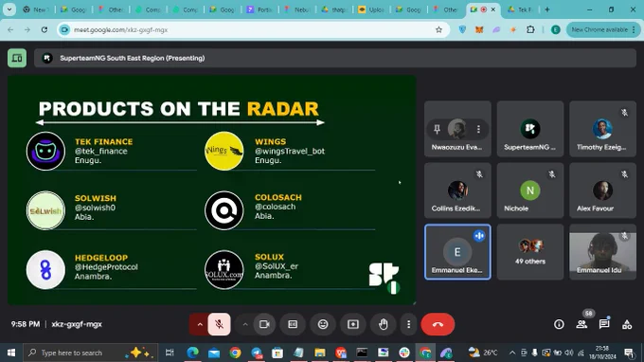Open the volume control in system tray
The height and width of the screenshot is (362, 644).
click(569, 353)
